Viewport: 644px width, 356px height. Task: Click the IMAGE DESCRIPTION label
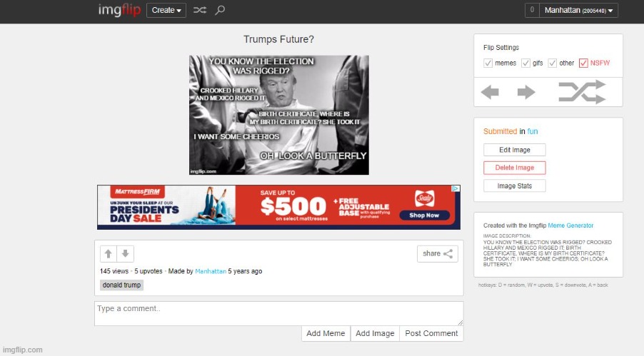point(507,236)
